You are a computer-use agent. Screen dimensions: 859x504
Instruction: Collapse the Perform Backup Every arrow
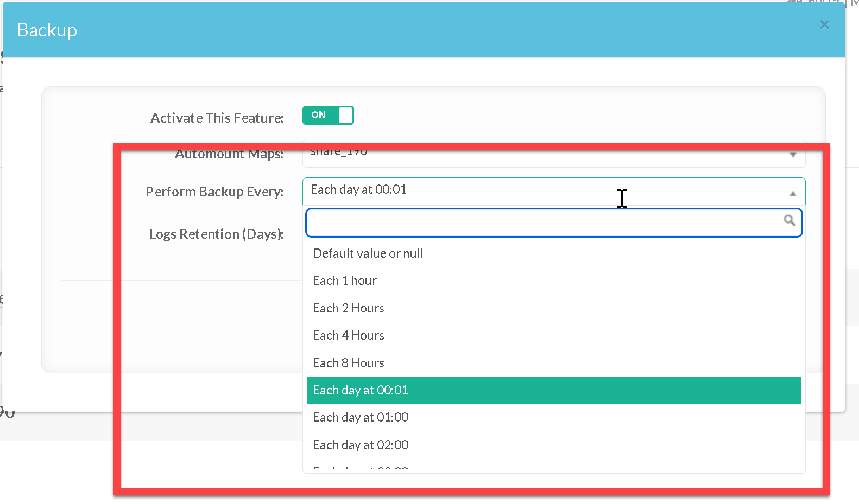coord(793,194)
